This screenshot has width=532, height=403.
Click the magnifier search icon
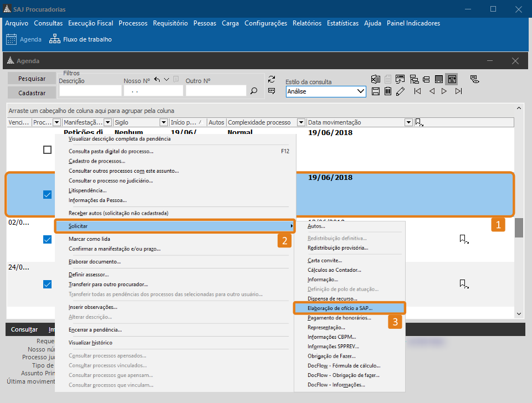pyautogui.click(x=254, y=91)
